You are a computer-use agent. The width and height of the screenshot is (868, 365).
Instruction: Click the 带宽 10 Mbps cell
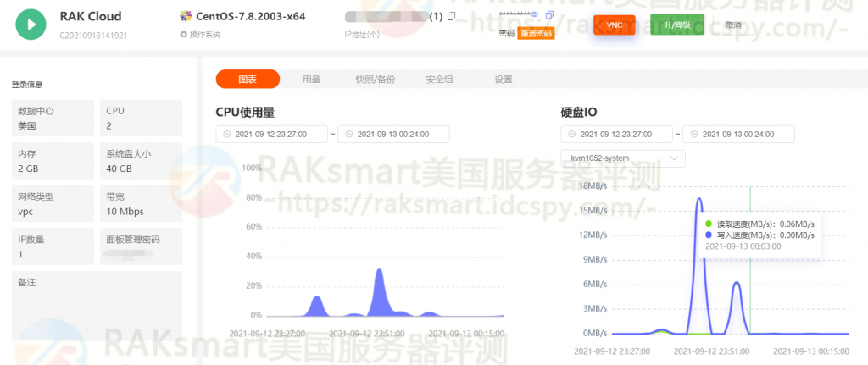[142, 203]
